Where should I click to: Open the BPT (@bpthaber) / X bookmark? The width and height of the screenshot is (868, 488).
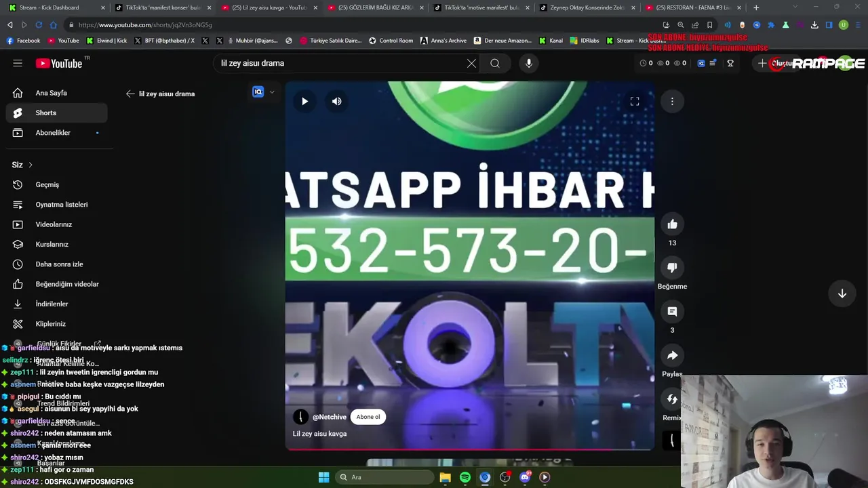164,40
